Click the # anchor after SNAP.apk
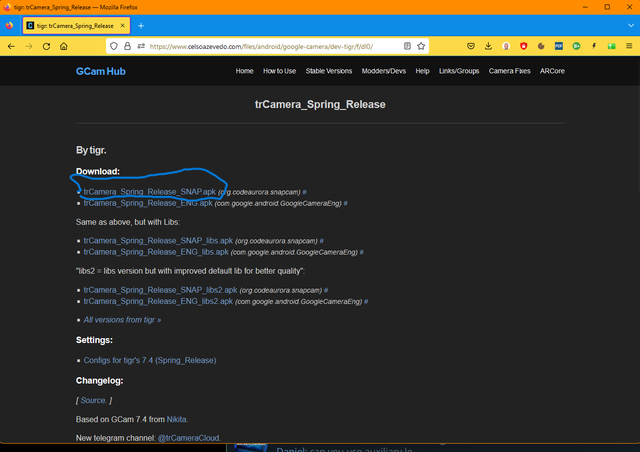 304,192
